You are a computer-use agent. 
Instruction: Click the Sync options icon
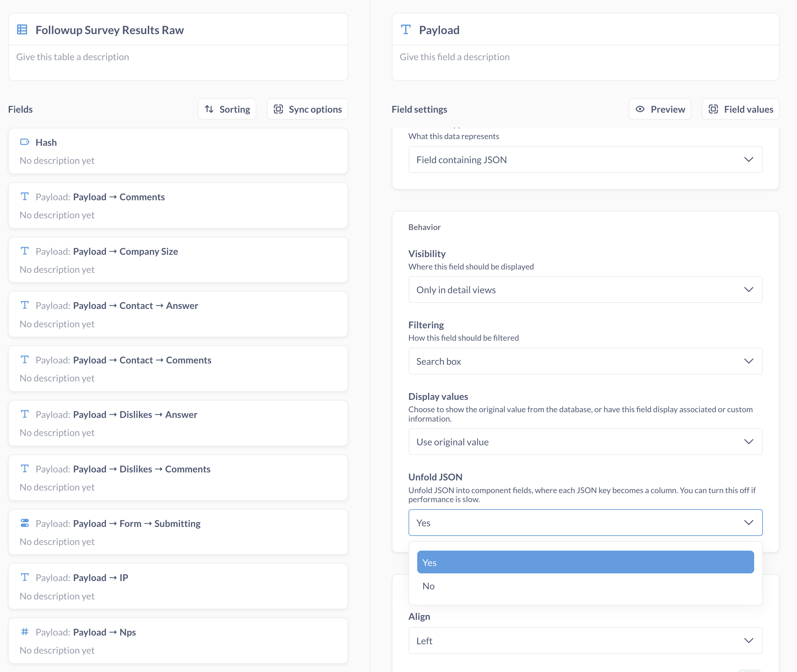pyautogui.click(x=279, y=109)
